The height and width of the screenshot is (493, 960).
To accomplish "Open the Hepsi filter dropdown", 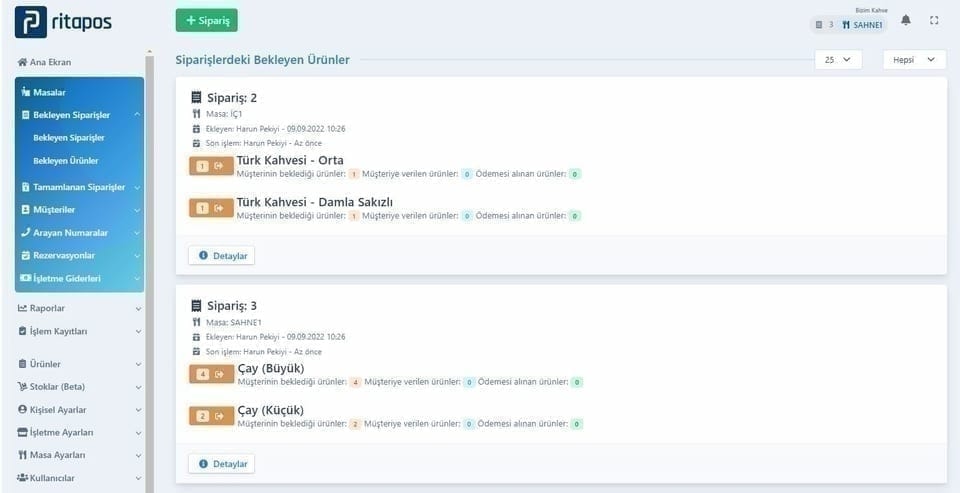I will click(914, 60).
